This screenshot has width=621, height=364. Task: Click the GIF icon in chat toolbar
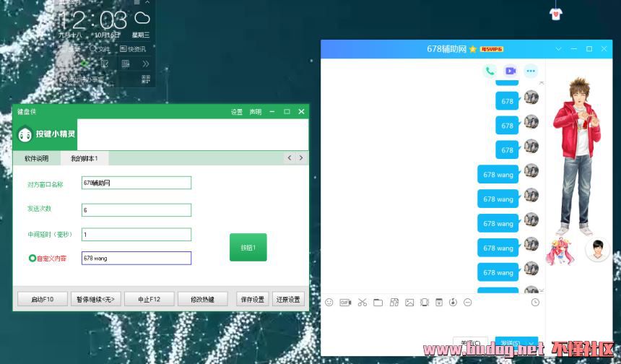click(x=345, y=303)
